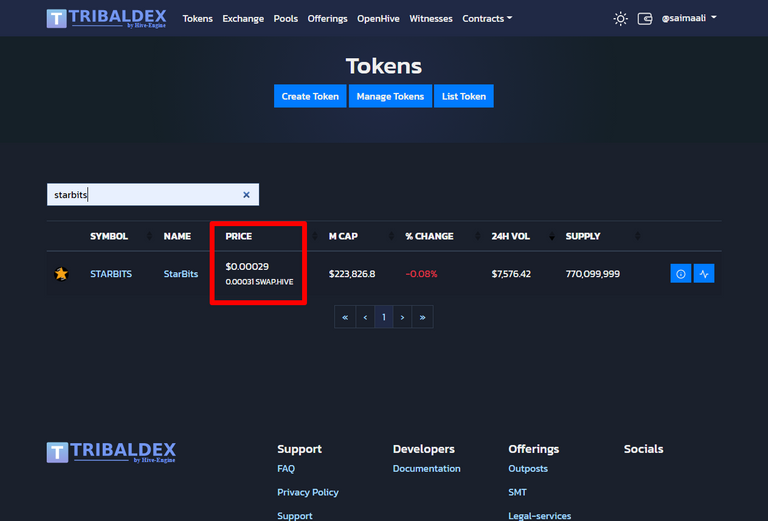Open the STARBITS symbol link
The width and height of the screenshot is (768, 521).
point(111,274)
